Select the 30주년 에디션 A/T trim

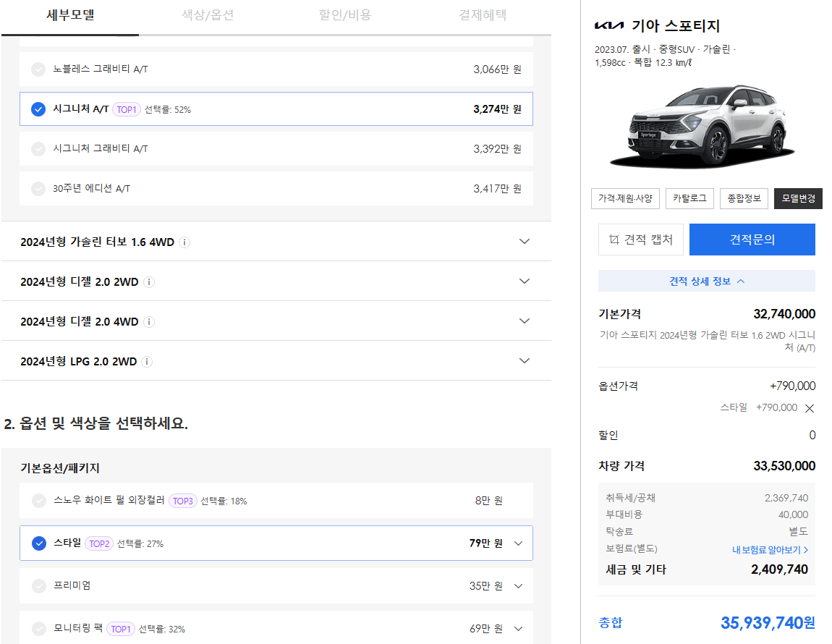click(276, 188)
